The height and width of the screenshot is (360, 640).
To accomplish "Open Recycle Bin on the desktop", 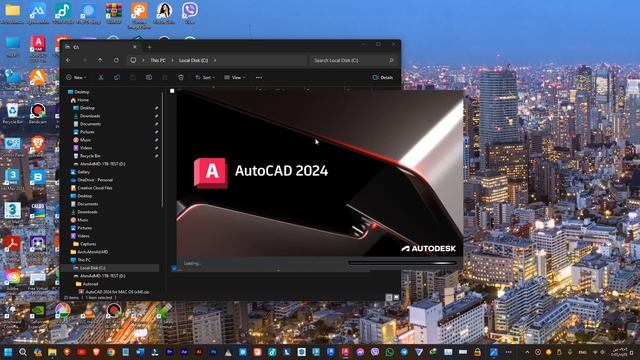I will click(x=12, y=113).
